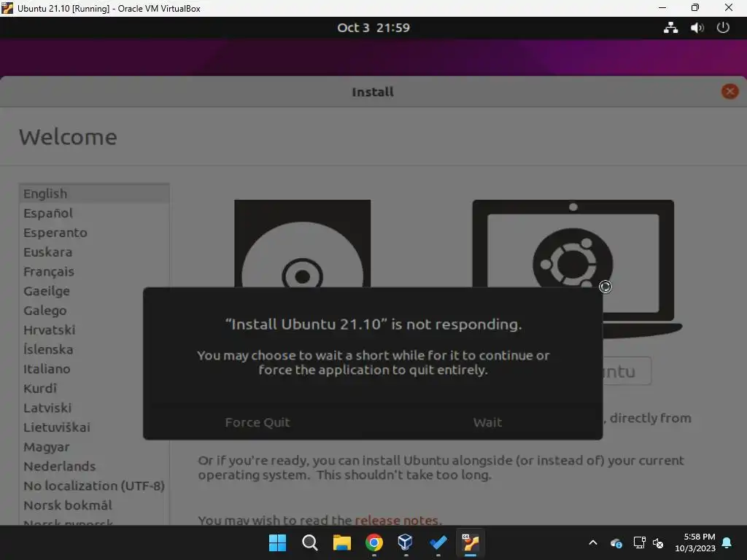Select No localization (UTF-8) entry

coord(94,486)
